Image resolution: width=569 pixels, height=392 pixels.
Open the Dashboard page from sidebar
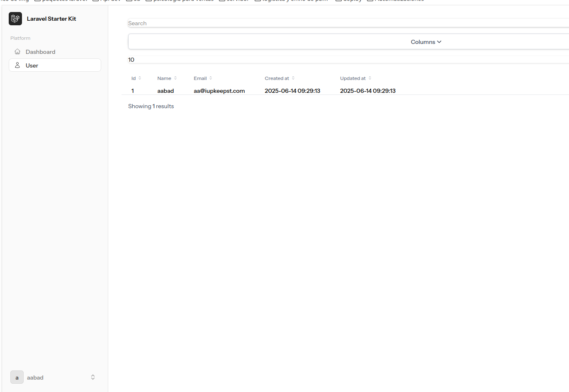pyautogui.click(x=40, y=52)
